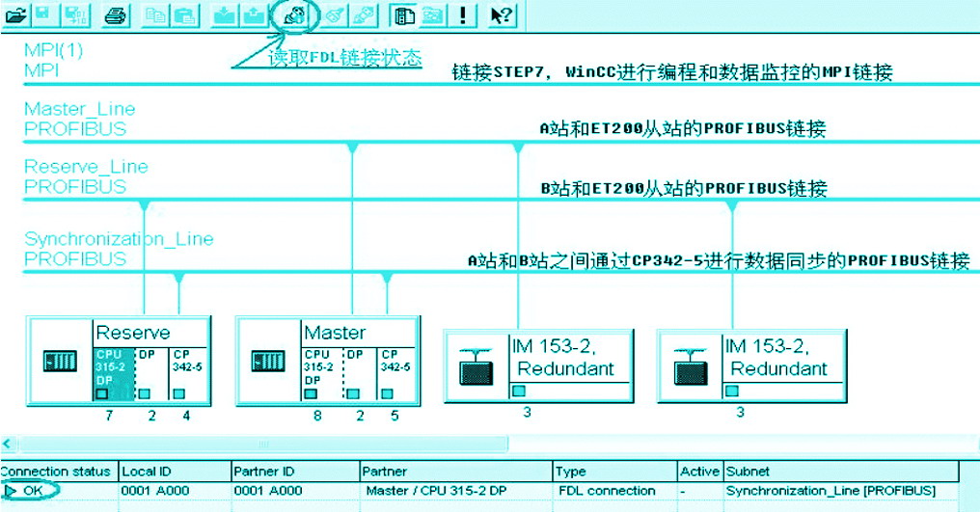Click the Save floppy disk icon
The image size is (980, 512).
45,15
